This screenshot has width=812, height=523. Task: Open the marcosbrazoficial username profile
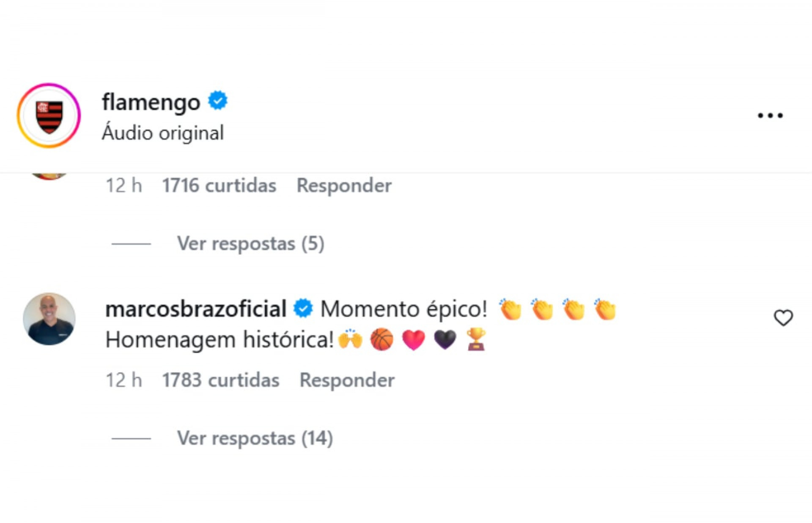click(195, 308)
